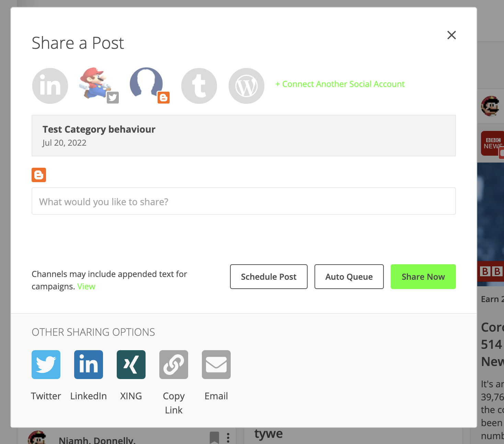The image size is (504, 444).
Task: Toggle the Mario Twitter account avatar
Action: [95, 84]
